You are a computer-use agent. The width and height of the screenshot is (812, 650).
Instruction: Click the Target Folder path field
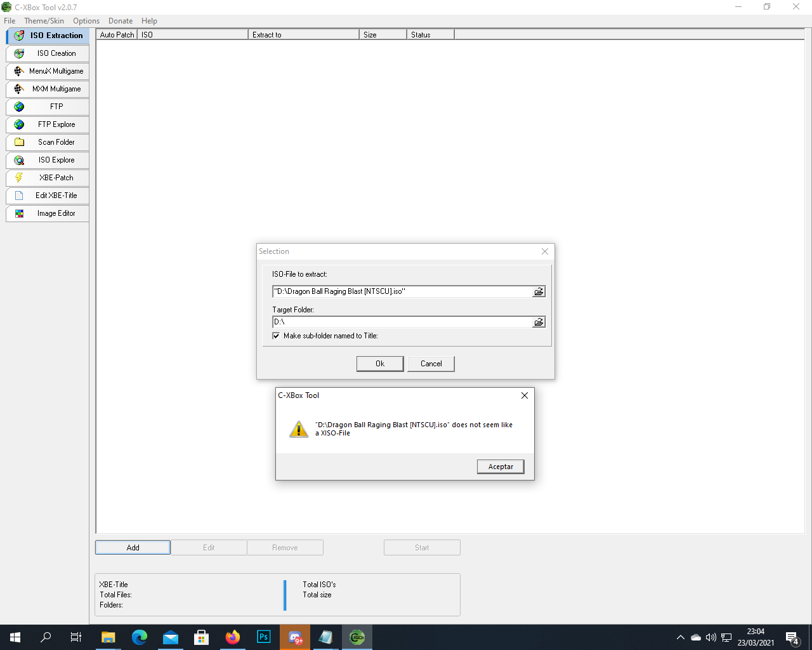[x=402, y=322]
